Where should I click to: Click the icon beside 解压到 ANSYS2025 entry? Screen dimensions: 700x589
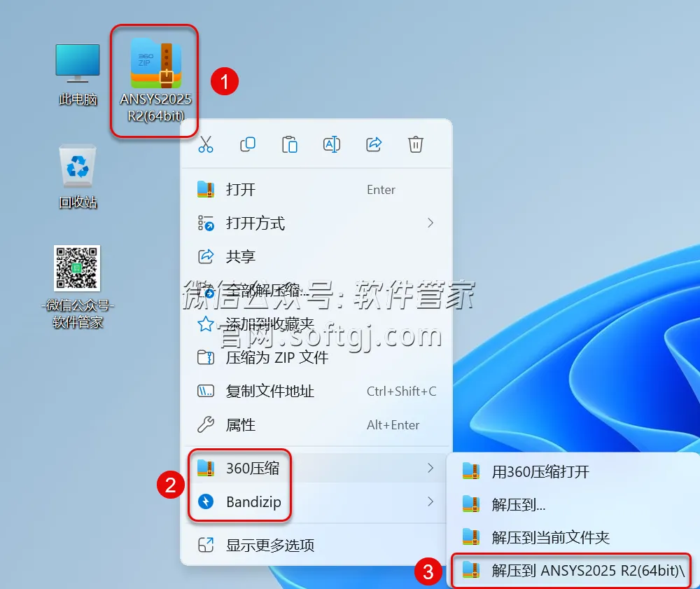click(x=471, y=570)
